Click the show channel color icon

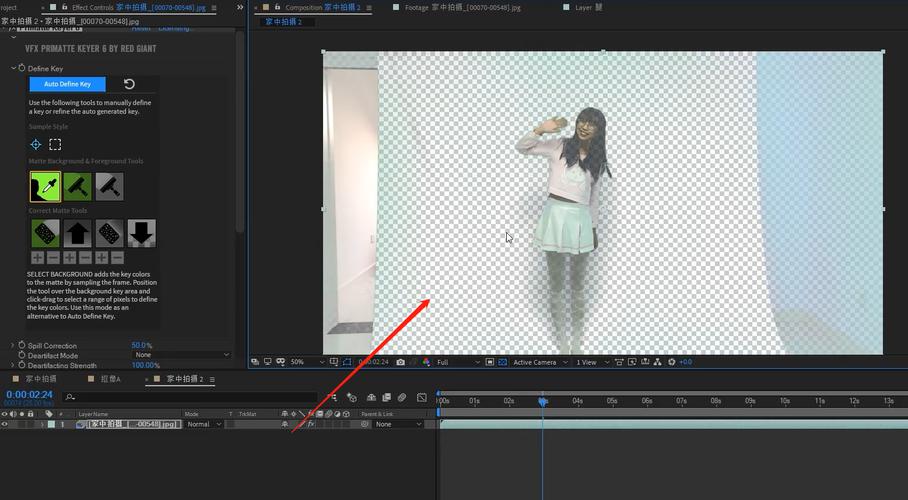(x=426, y=362)
